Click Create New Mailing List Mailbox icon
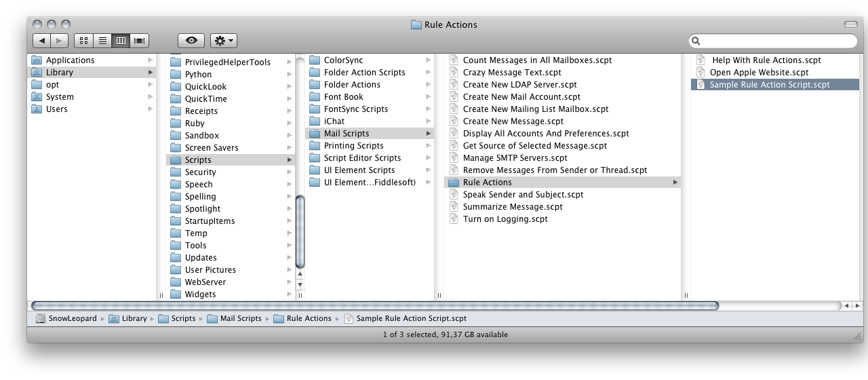This screenshot has height=380, width=868. point(455,109)
